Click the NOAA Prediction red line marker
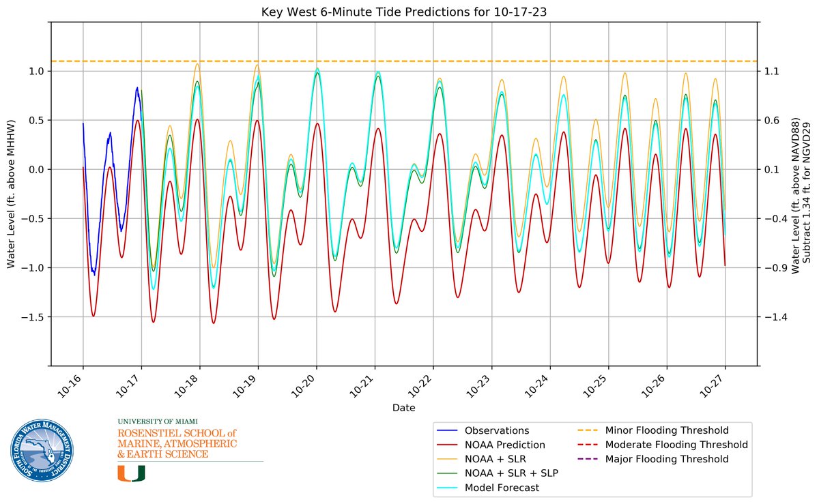 [x=446, y=444]
